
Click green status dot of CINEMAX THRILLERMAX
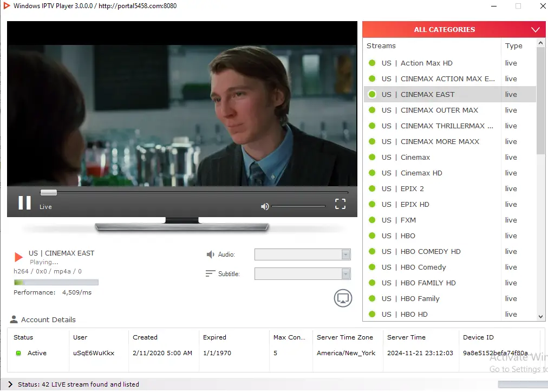[x=372, y=126]
